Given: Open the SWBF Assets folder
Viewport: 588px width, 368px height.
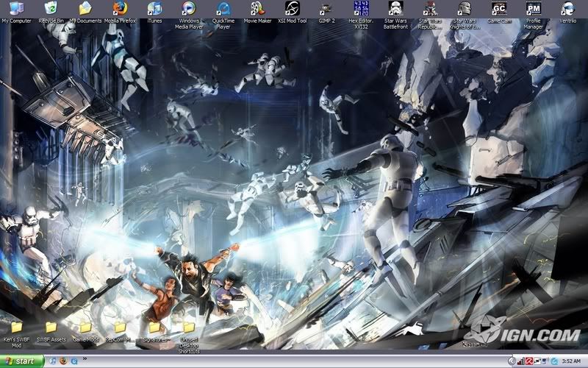Looking at the screenshot, I should coord(51,331).
